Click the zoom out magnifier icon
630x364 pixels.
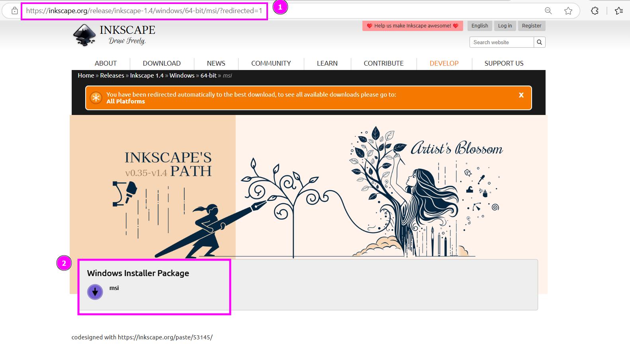coord(548,11)
